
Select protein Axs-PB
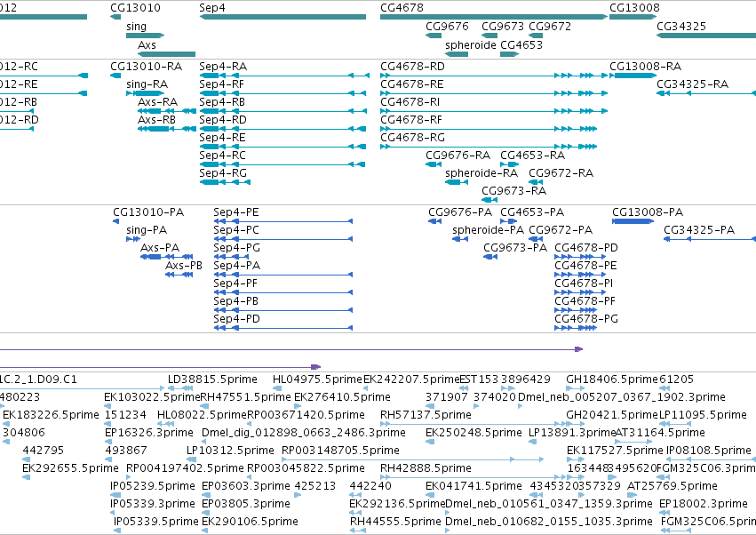pyautogui.click(x=179, y=275)
